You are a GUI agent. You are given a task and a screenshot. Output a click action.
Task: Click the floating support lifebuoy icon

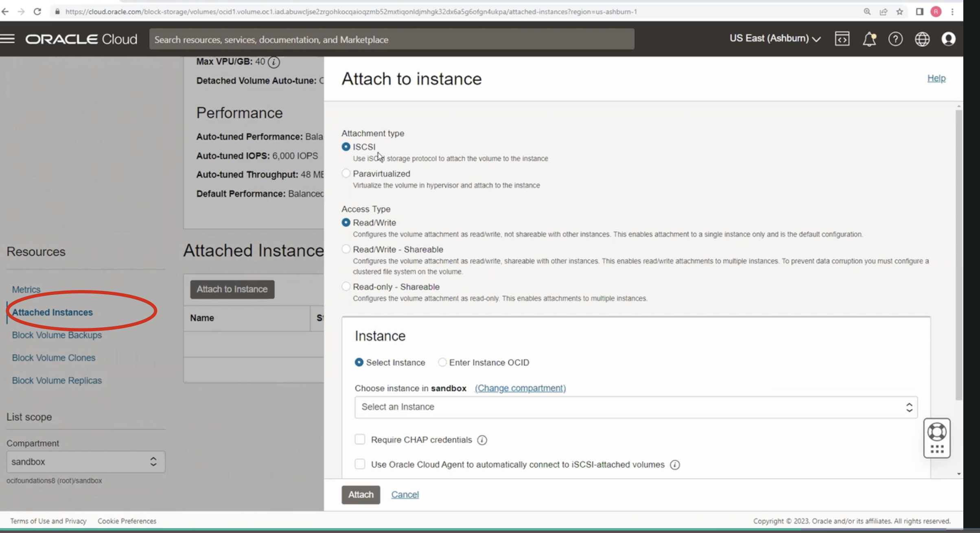(936, 432)
